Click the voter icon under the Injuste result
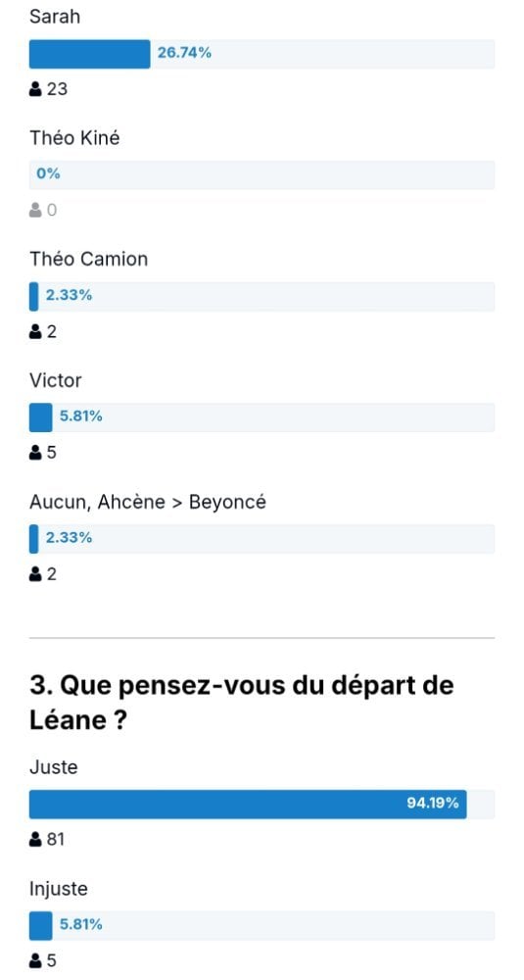The width and height of the screenshot is (524, 980). point(35,960)
